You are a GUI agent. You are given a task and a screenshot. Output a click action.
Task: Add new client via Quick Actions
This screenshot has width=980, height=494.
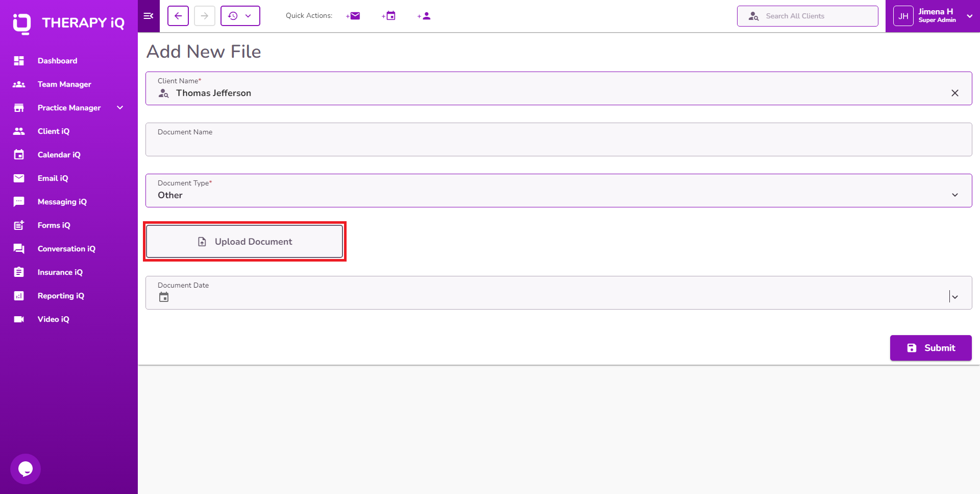(x=424, y=15)
